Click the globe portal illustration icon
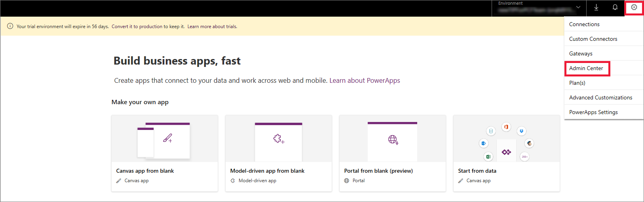 393,139
